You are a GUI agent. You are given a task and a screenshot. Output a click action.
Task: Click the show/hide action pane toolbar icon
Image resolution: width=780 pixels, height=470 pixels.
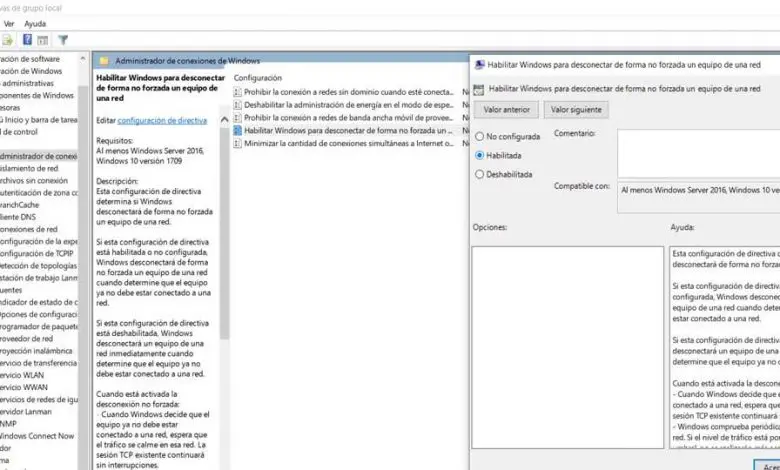point(43,40)
